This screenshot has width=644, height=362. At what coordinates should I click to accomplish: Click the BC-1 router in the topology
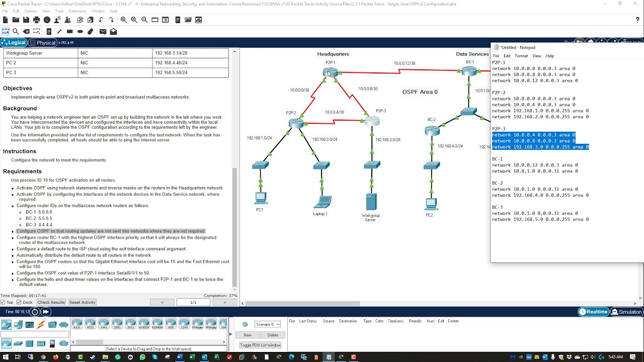click(x=469, y=71)
